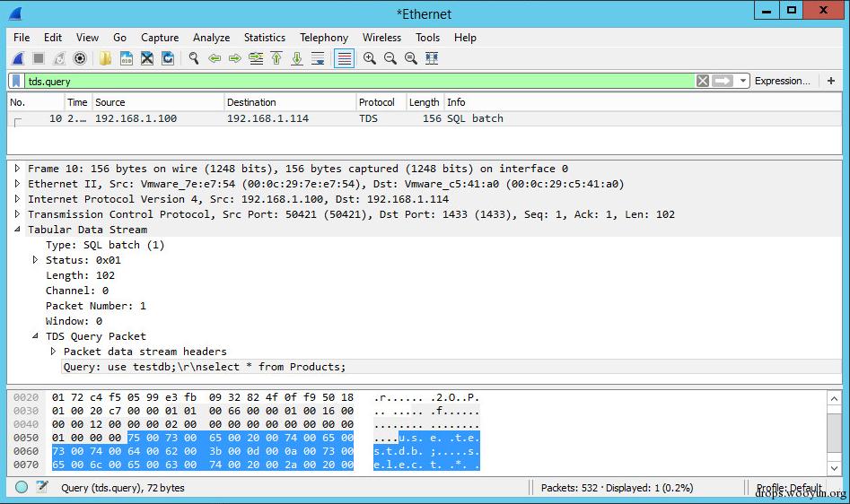This screenshot has width=850, height=504.
Task: Click the tds.query display filter field
Action: pos(359,81)
